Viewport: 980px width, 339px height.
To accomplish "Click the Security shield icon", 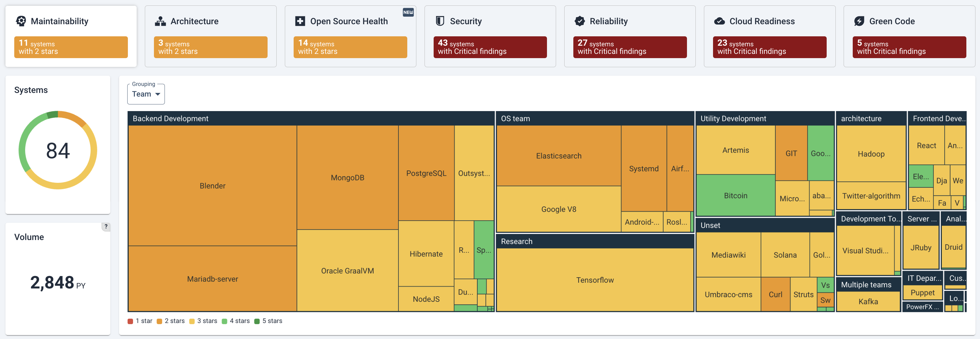I will (440, 21).
